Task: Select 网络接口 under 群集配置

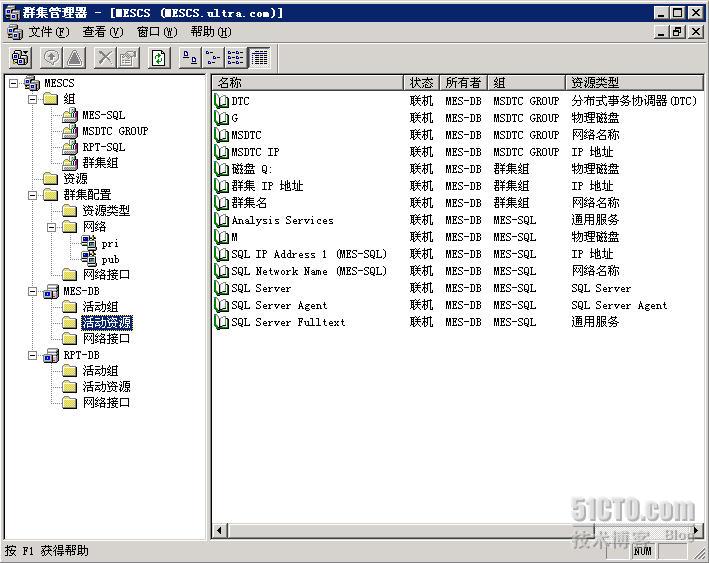Action: click(107, 275)
